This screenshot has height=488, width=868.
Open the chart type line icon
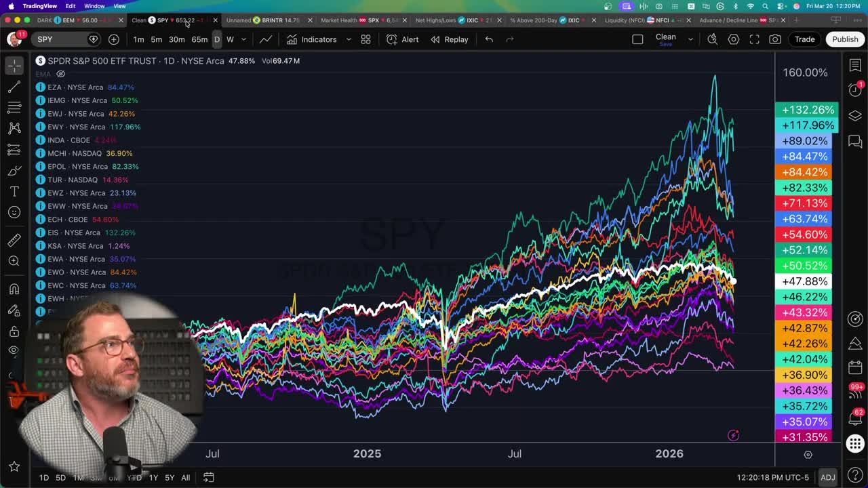(x=266, y=39)
